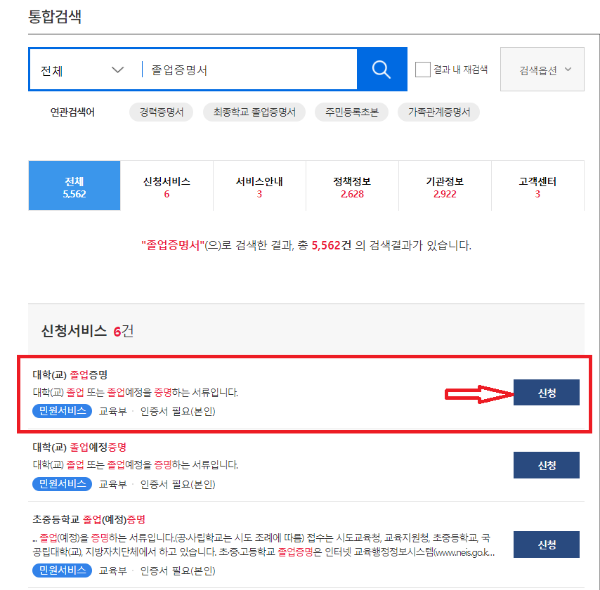Switch to the 전체 5,562 tab
Image resolution: width=600 pixels, height=590 pixels.
click(x=74, y=186)
